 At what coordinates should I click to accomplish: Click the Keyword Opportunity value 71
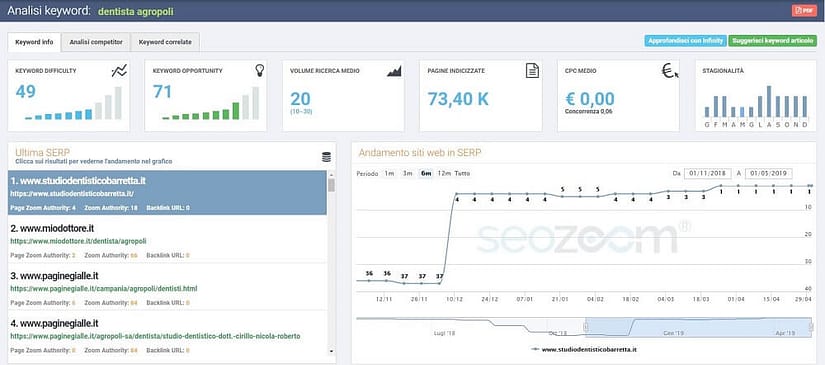(x=163, y=92)
